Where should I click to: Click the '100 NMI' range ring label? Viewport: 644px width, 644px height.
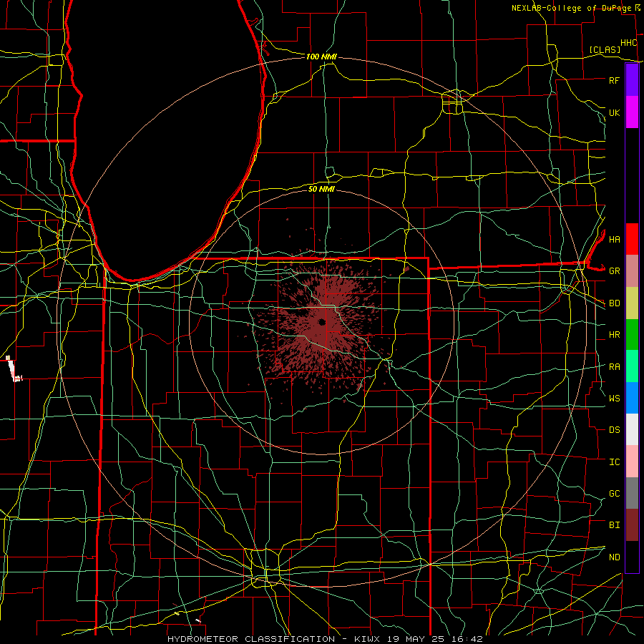321,57
